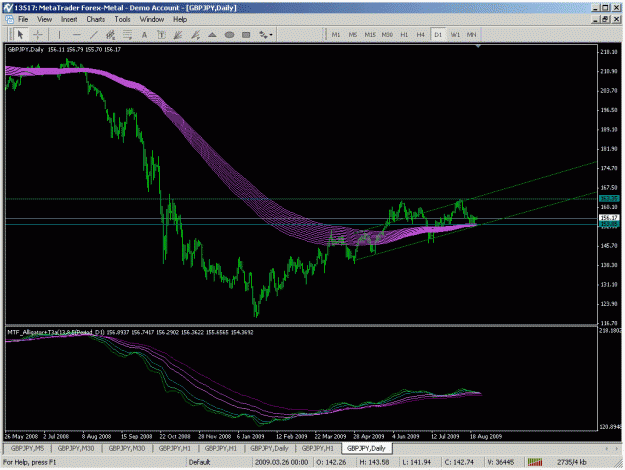Click the chart shift triangle marker
The image size is (625, 470).
[x=478, y=47]
